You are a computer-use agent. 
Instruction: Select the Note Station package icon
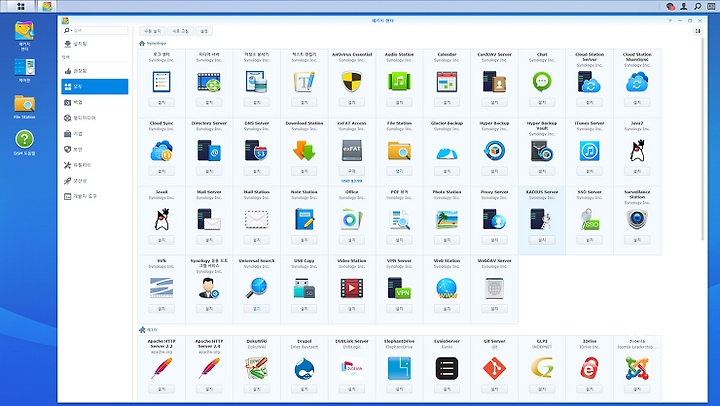(304, 220)
